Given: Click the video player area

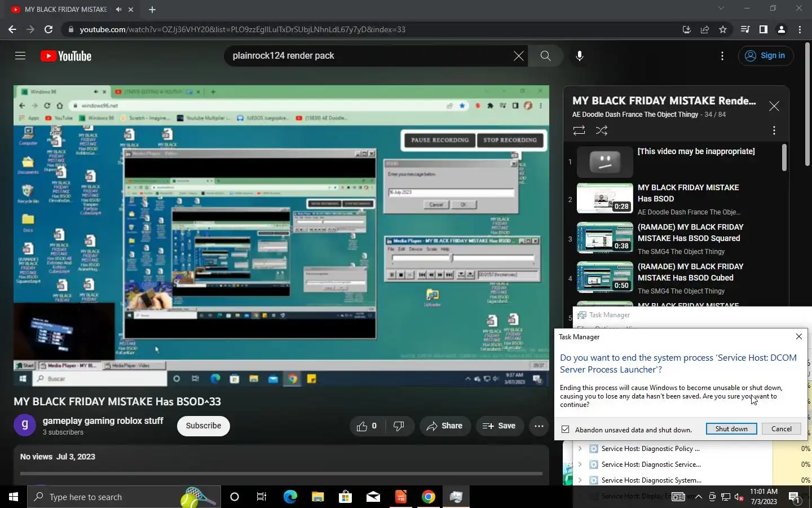Looking at the screenshot, I should tap(281, 235).
